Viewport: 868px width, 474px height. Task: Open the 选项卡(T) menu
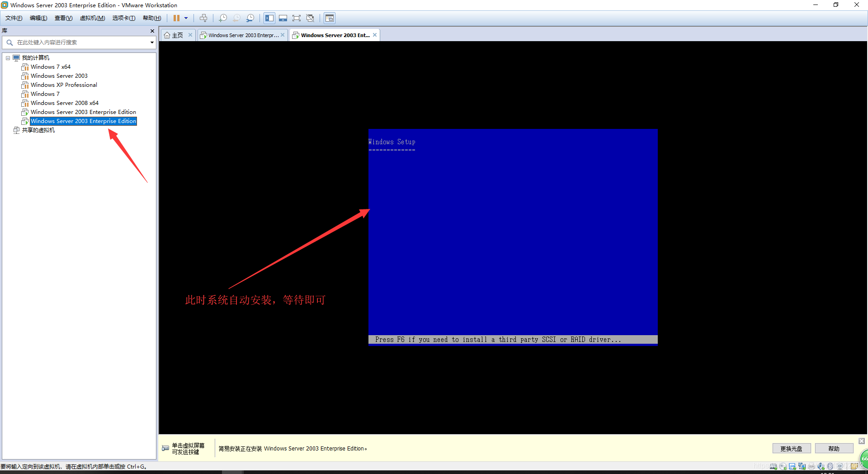tap(123, 18)
